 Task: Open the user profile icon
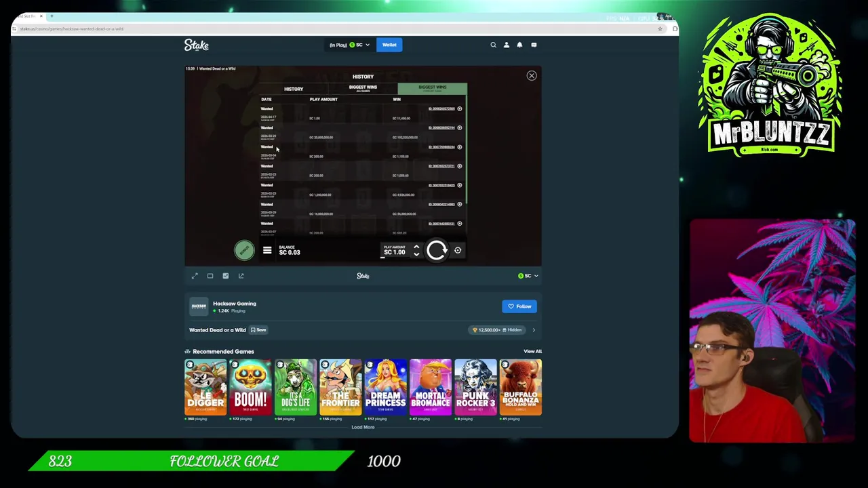pyautogui.click(x=507, y=45)
